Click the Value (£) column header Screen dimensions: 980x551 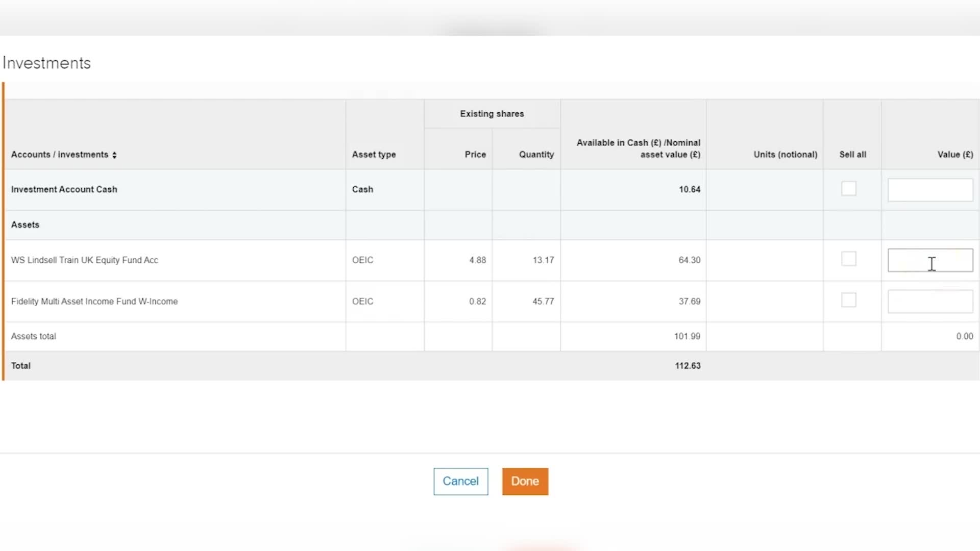point(954,155)
